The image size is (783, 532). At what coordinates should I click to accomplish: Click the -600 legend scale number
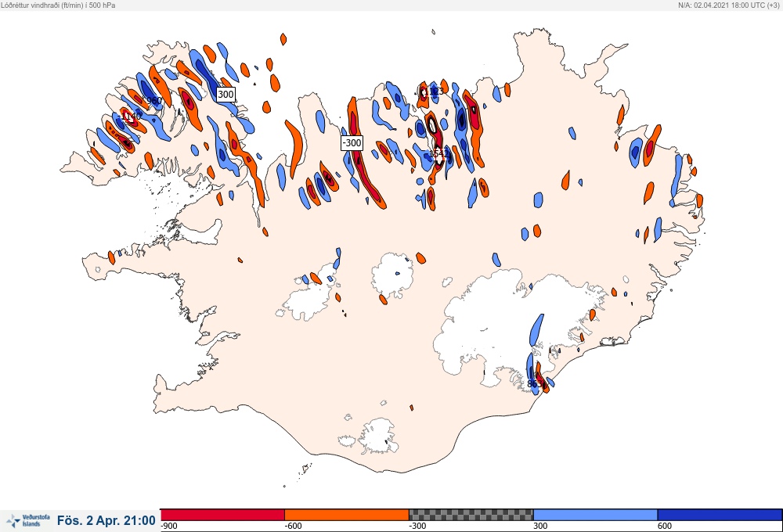[x=293, y=526]
